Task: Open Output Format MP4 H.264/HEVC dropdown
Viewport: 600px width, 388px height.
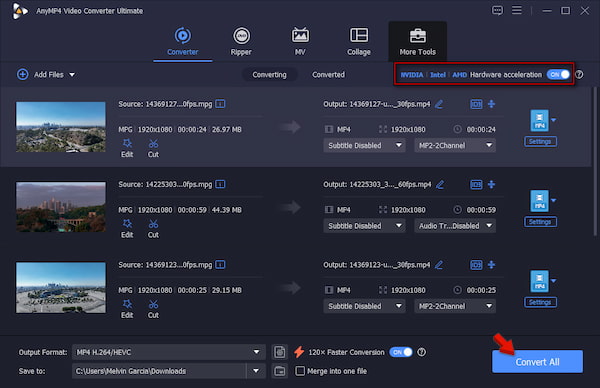Action: click(169, 352)
